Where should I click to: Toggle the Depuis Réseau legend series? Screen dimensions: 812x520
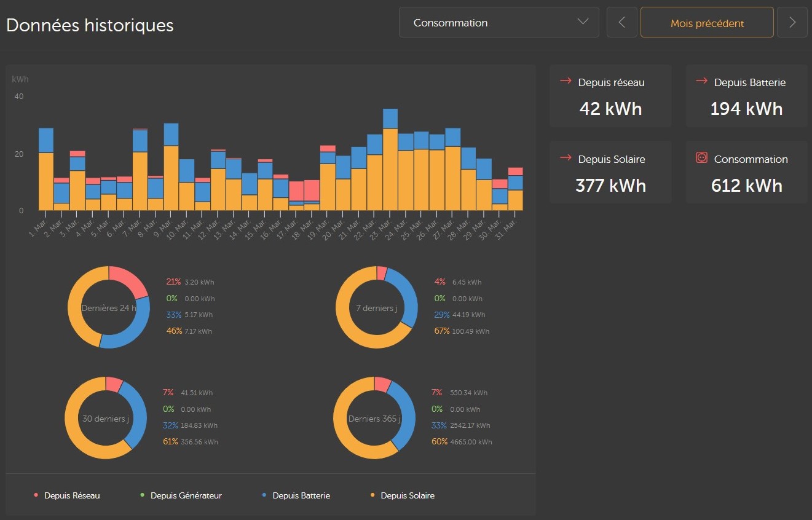pyautogui.click(x=66, y=495)
